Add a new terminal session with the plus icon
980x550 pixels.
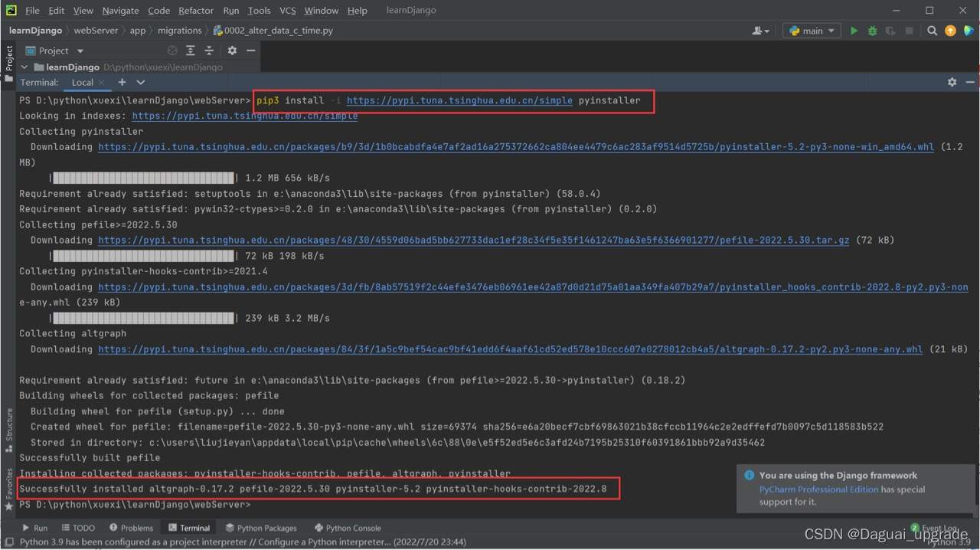coord(122,82)
